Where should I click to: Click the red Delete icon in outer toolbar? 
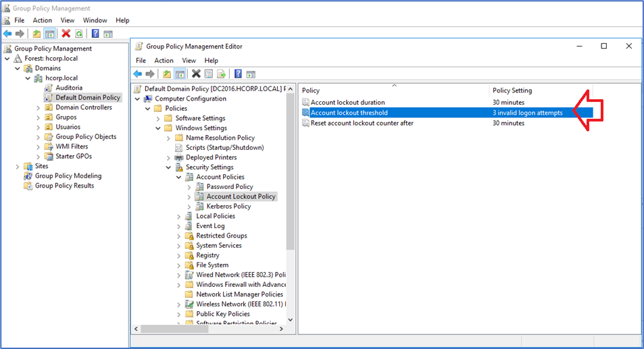click(66, 34)
